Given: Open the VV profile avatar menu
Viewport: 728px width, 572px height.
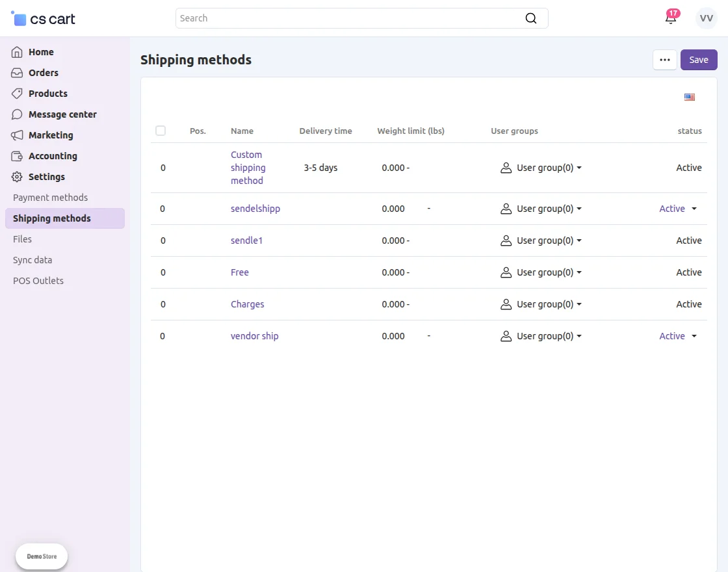Looking at the screenshot, I should (706, 18).
